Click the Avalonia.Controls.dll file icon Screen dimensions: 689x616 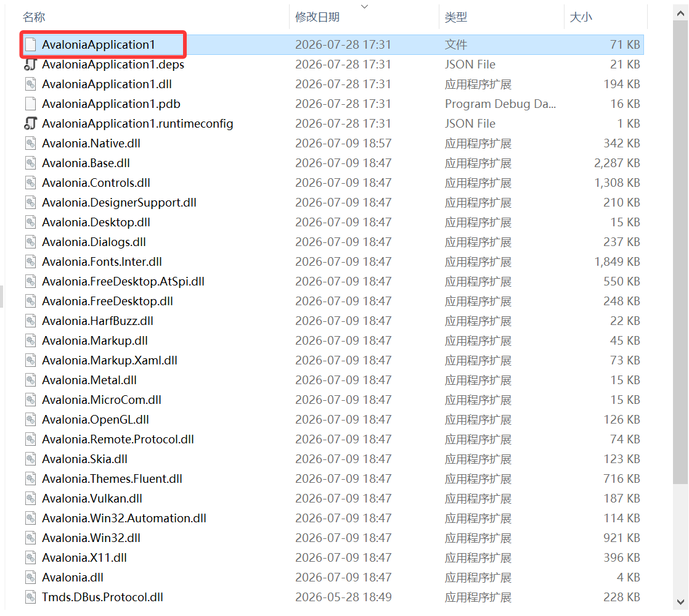coord(30,183)
